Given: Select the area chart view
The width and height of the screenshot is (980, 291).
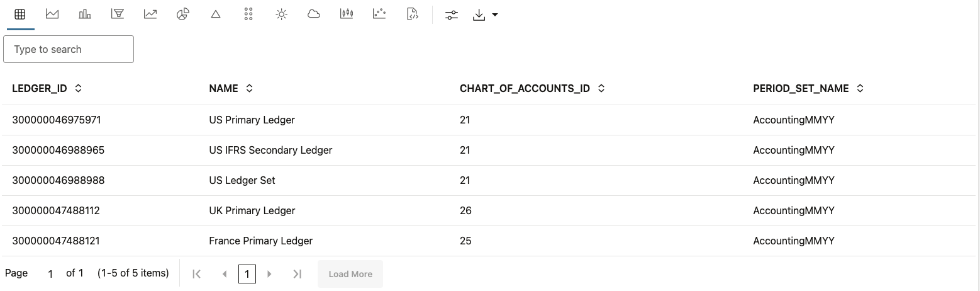Looking at the screenshot, I should click(52, 14).
